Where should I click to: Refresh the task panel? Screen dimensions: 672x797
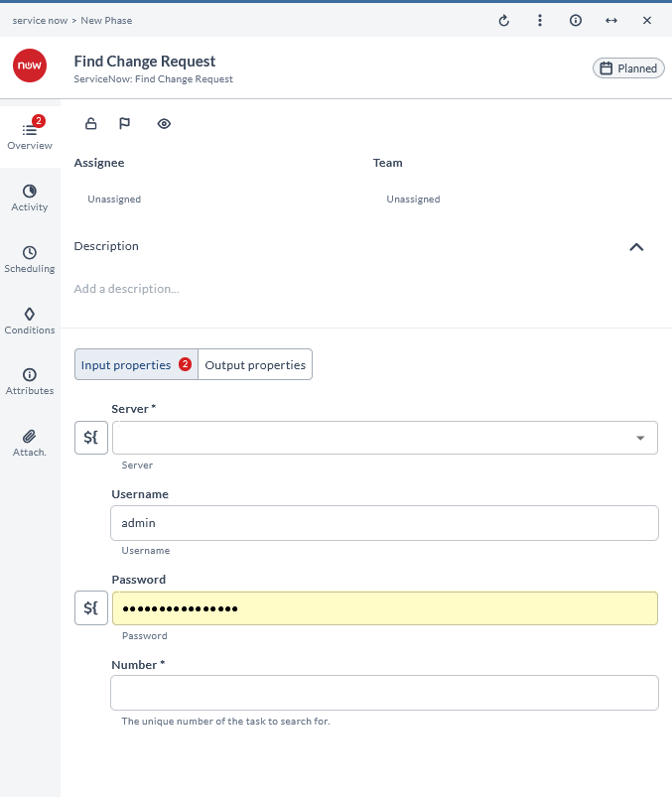point(503,20)
